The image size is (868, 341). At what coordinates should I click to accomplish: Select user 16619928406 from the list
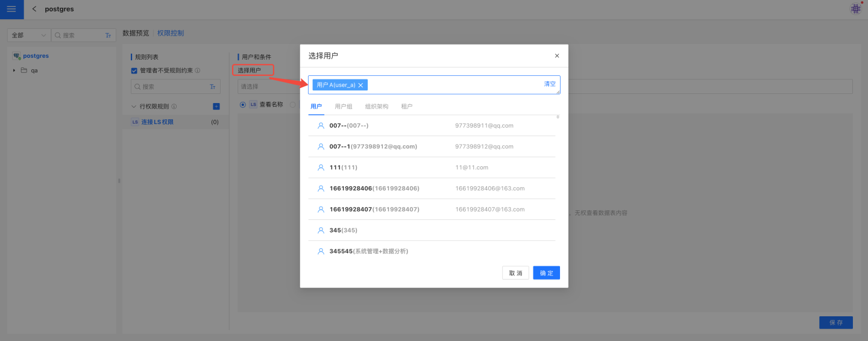pos(374,189)
